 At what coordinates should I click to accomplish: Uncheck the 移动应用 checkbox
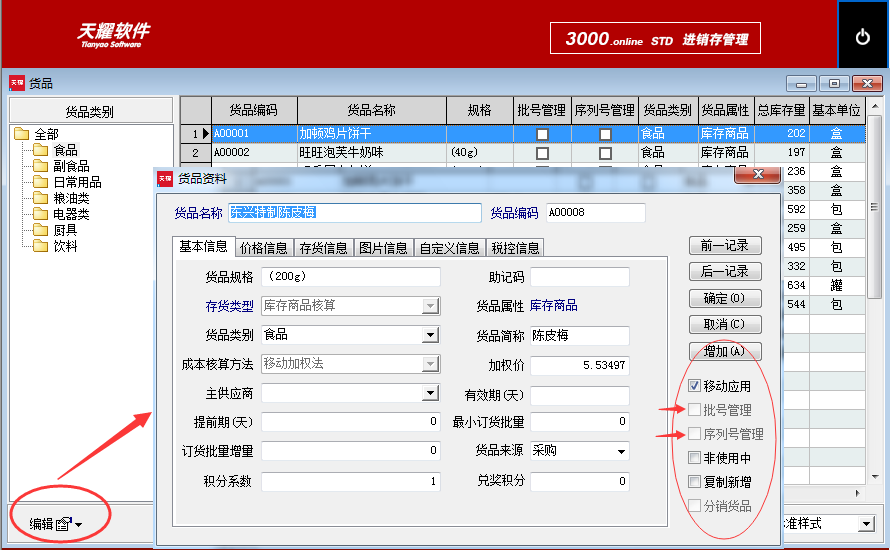coord(694,386)
